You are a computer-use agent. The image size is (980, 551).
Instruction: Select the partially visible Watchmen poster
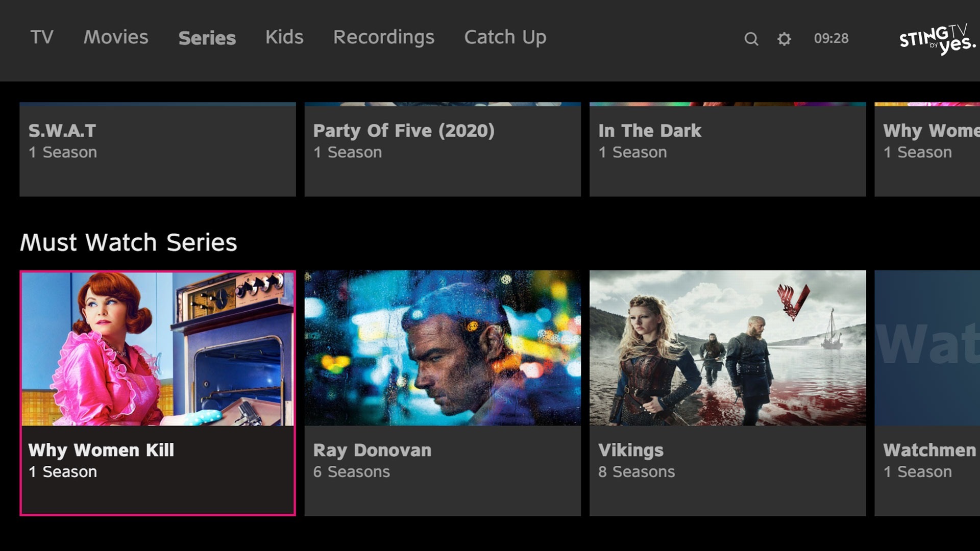point(927,348)
